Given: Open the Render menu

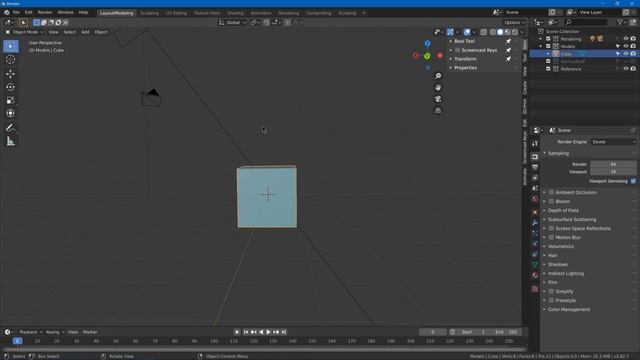Looking at the screenshot, I should pyautogui.click(x=45, y=13).
